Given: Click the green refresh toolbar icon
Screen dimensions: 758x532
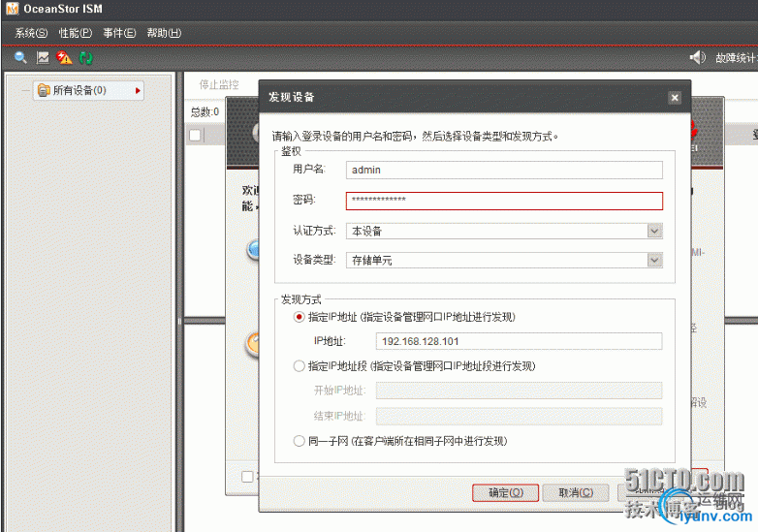Looking at the screenshot, I should (x=86, y=57).
